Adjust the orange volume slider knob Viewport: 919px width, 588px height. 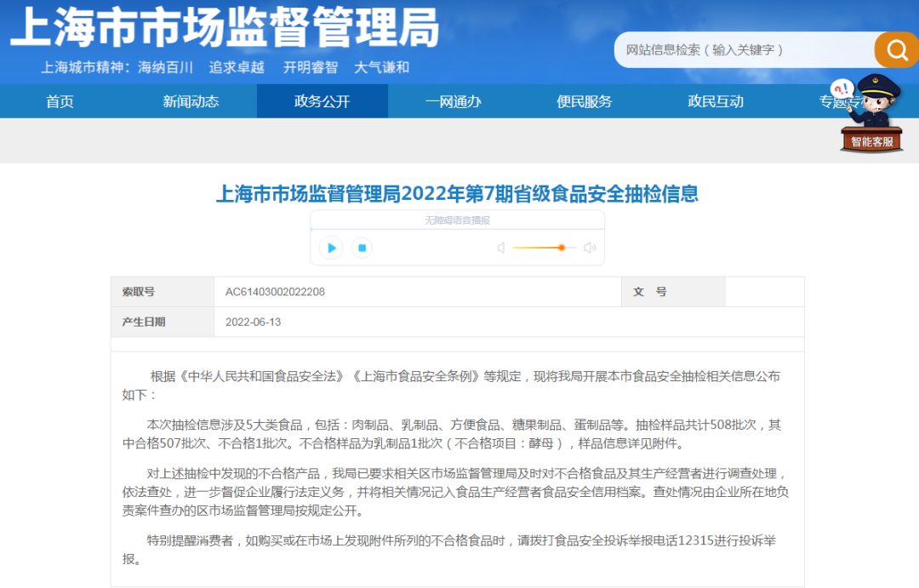[x=562, y=248]
